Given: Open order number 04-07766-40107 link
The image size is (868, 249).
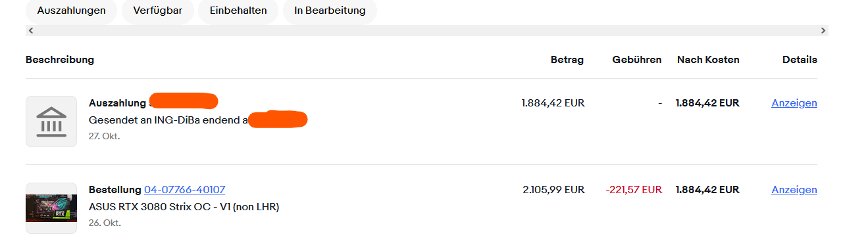Looking at the screenshot, I should [184, 190].
